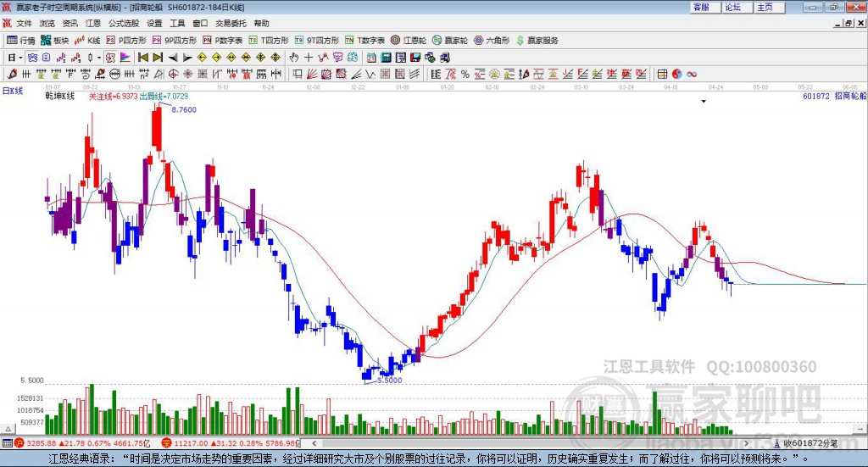The width and height of the screenshot is (868, 467).
Task: Click the black right arrow icon
Action: pos(187,58)
